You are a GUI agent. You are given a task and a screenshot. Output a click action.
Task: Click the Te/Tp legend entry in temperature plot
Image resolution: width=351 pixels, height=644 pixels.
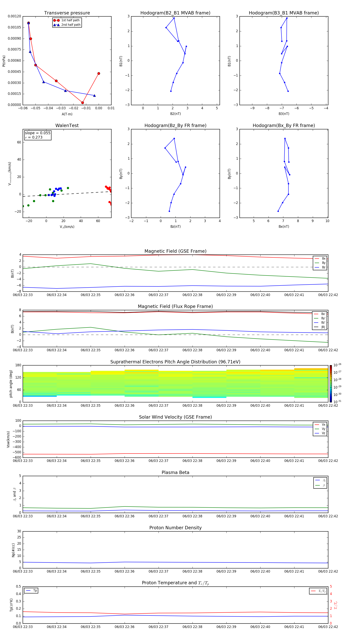point(318,591)
